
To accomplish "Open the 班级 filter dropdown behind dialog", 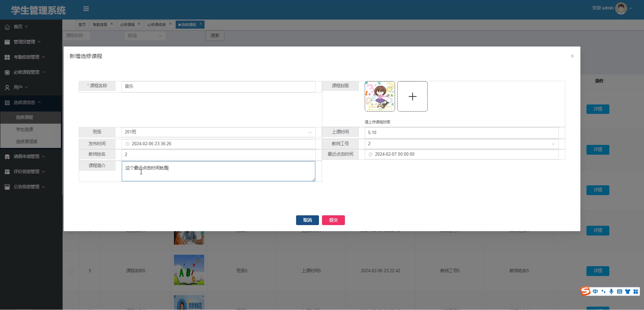I will coord(145,36).
